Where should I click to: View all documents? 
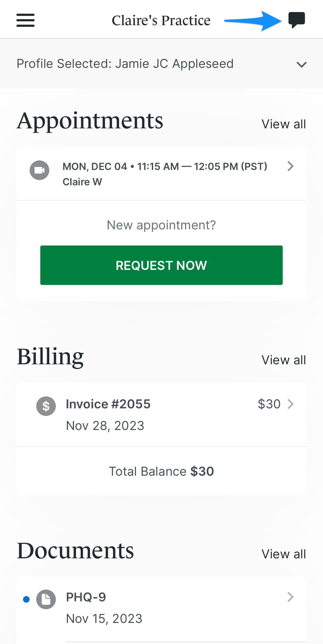point(284,554)
